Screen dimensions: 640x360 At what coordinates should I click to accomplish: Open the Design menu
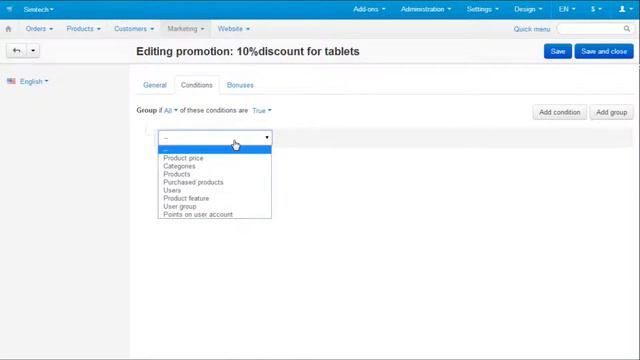528,9
